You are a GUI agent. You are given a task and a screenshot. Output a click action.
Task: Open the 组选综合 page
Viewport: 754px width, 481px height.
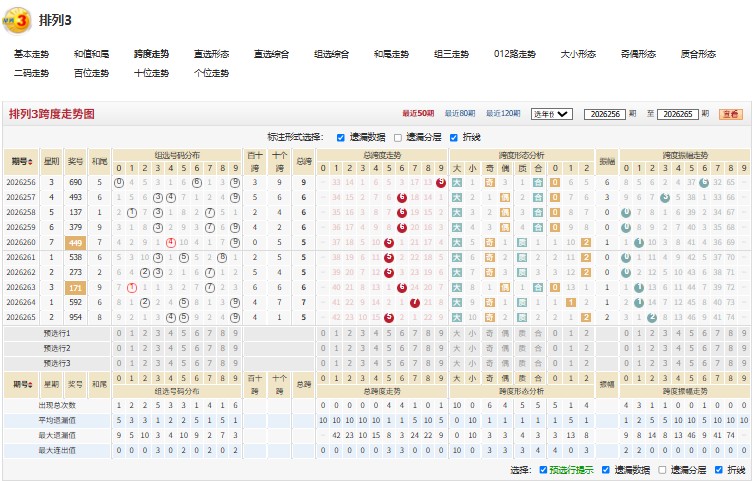[x=332, y=54]
